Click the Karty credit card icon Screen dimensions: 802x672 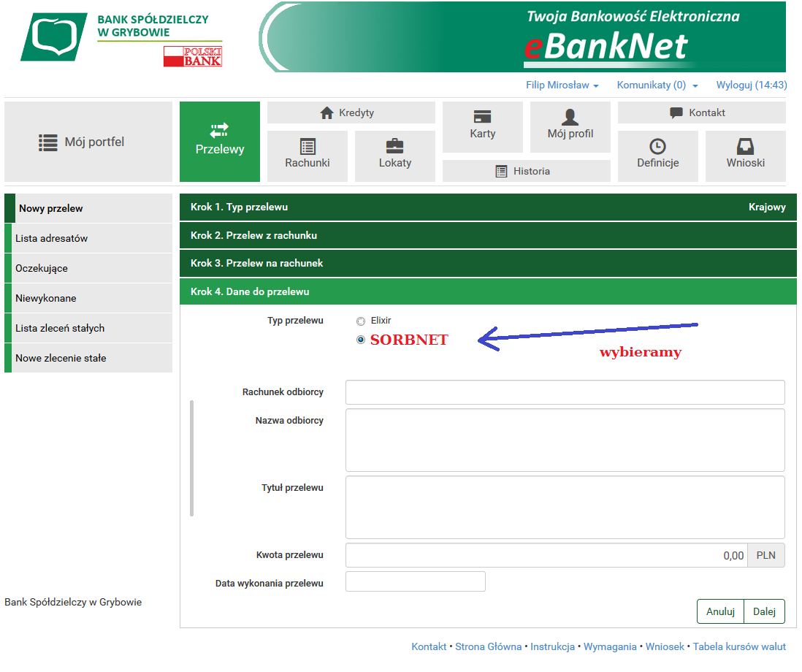[x=482, y=117]
